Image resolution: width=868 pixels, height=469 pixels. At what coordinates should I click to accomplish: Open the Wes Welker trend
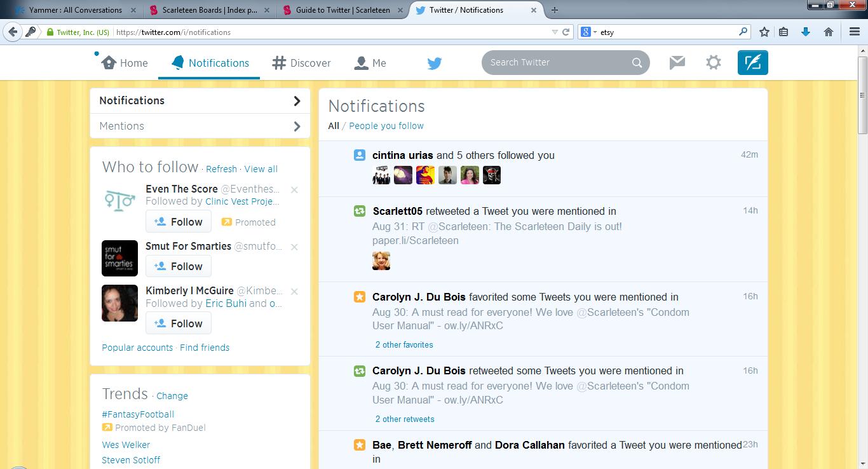126,445
